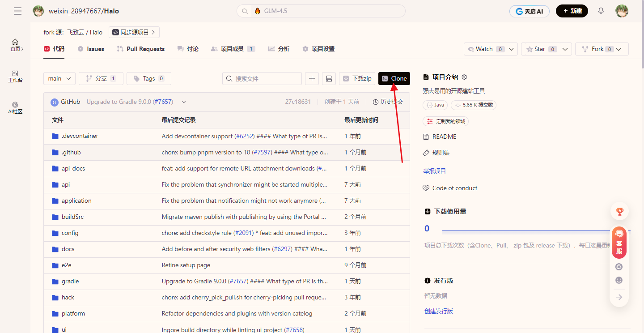Screen dimensions: 644x333
Task: Expand the latest commit message chevron
Action: (184, 102)
